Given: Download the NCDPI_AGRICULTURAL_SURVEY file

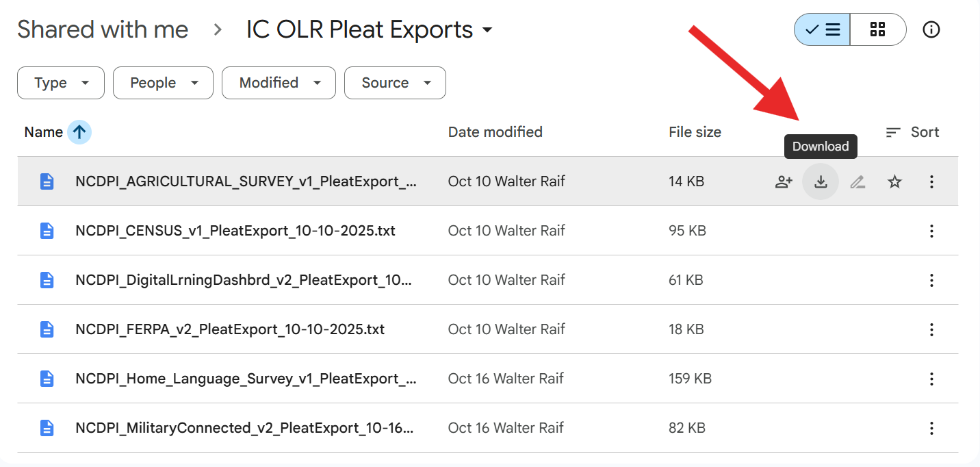Looking at the screenshot, I should coord(821,181).
